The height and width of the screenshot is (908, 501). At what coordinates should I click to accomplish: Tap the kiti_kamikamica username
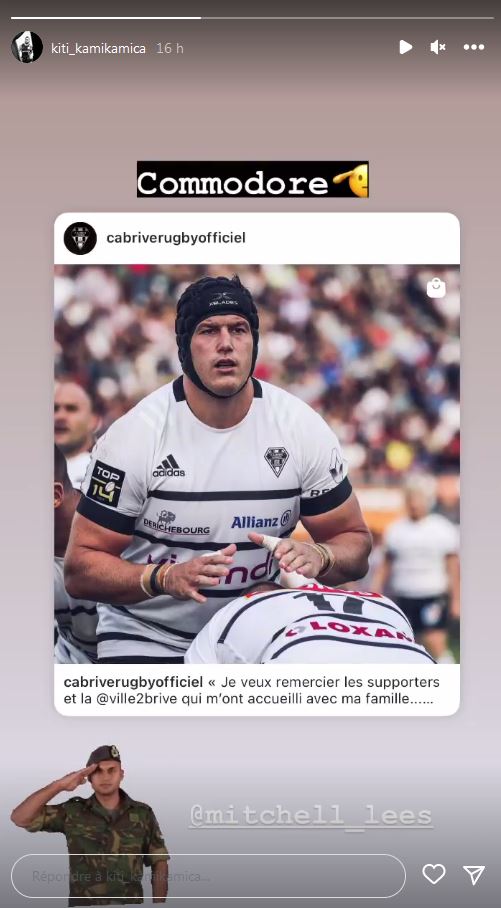click(x=98, y=48)
